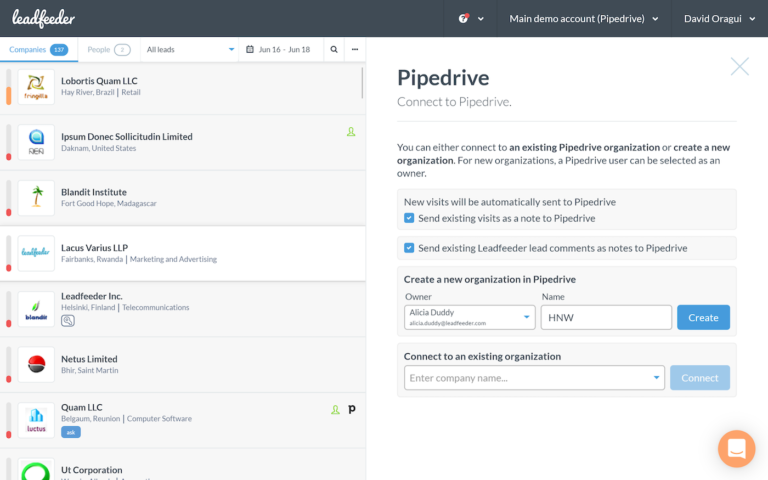Expand the help menu chevron

point(481,19)
